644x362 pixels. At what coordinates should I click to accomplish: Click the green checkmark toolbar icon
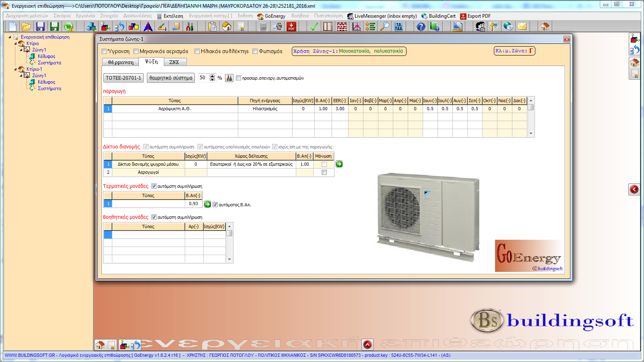click(x=314, y=27)
